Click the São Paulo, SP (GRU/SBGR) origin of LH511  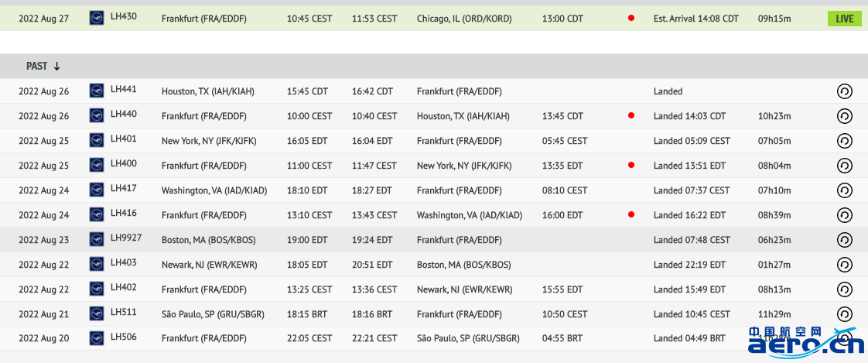[213, 314]
